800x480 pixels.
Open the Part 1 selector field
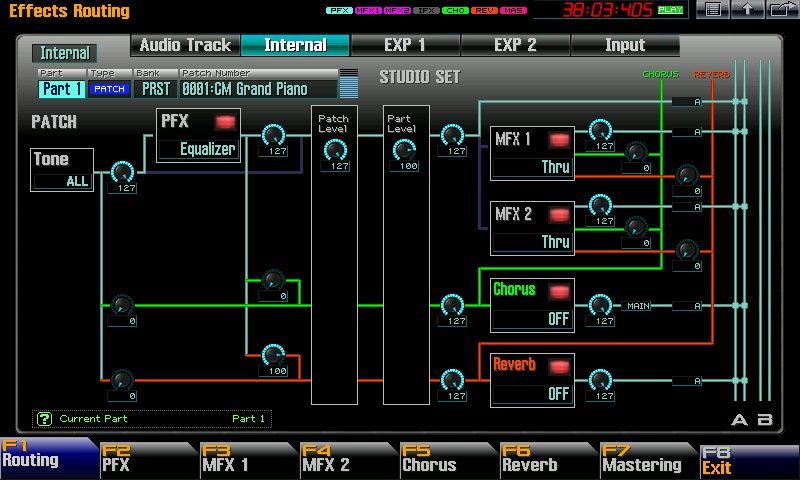click(61, 89)
